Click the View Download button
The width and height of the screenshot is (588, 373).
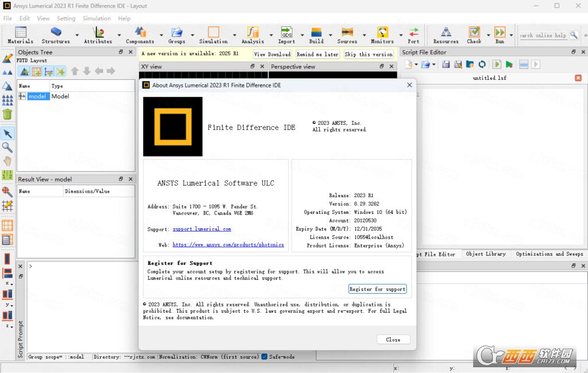pyautogui.click(x=272, y=54)
